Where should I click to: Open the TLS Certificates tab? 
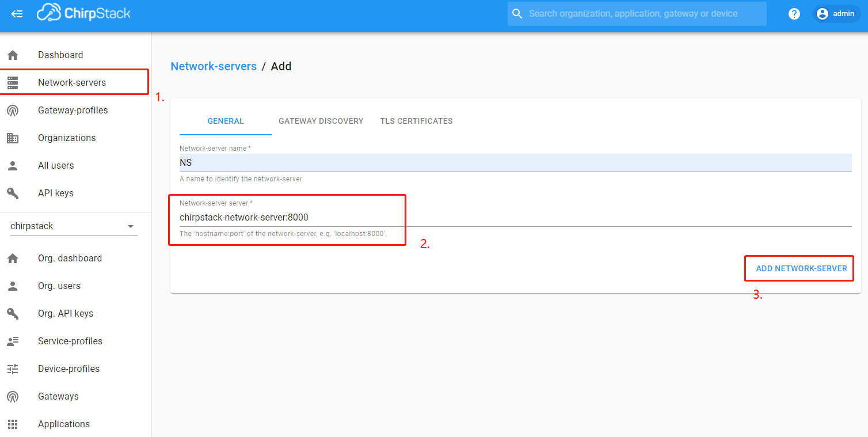tap(417, 121)
